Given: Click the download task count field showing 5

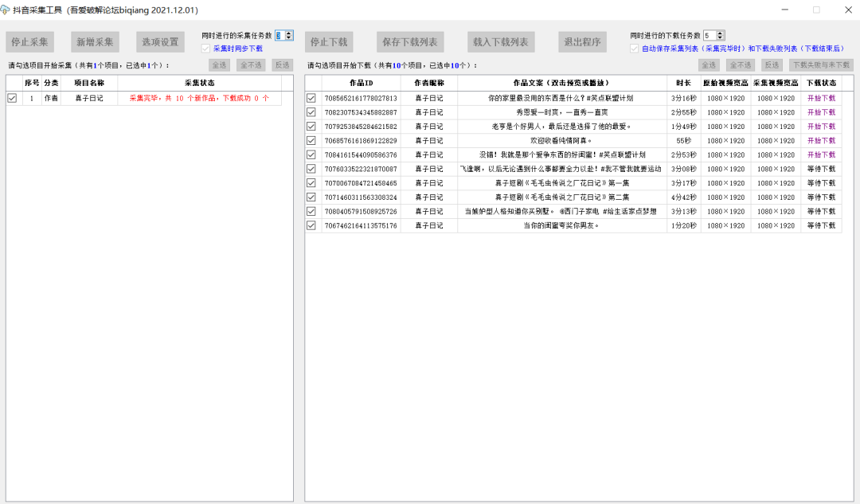Looking at the screenshot, I should [709, 36].
